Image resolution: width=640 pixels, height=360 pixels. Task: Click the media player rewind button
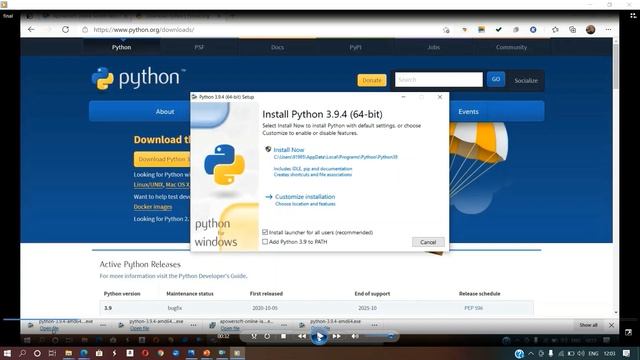click(x=302, y=336)
